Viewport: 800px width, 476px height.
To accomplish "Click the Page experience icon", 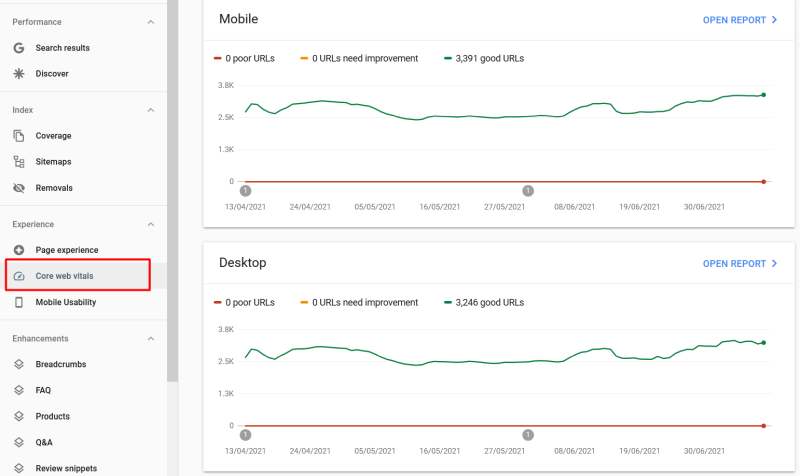I will (x=19, y=250).
